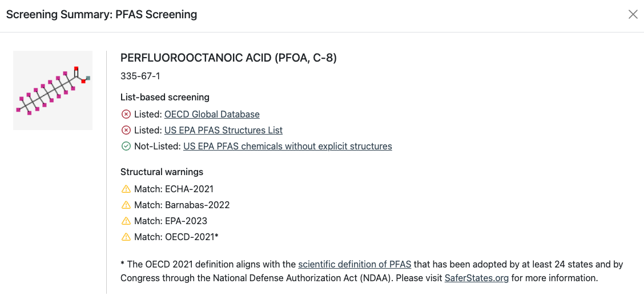
Task: Click the PFOA molecule structure thumbnail
Action: [x=53, y=91]
